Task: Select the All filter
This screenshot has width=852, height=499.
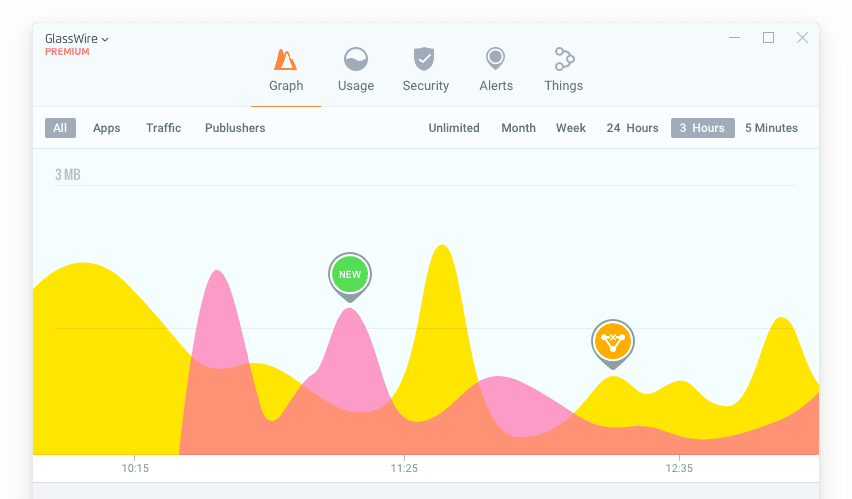Action: coord(60,128)
